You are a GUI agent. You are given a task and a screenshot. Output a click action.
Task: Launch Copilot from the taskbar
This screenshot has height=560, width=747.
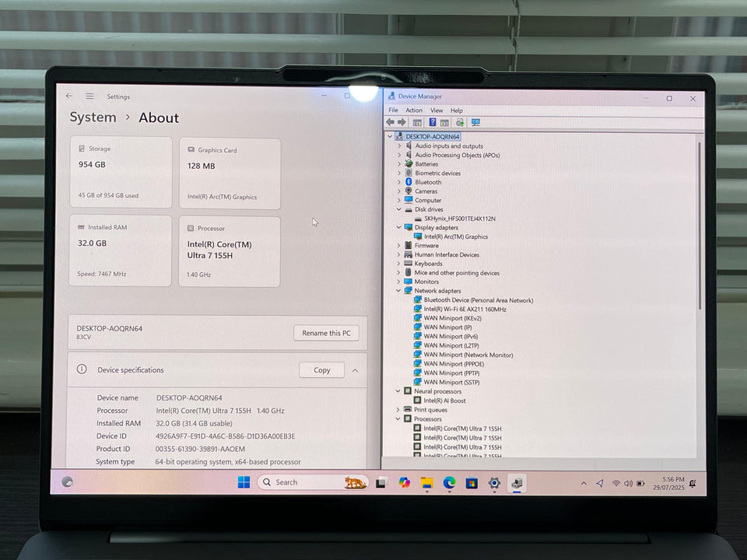(405, 483)
